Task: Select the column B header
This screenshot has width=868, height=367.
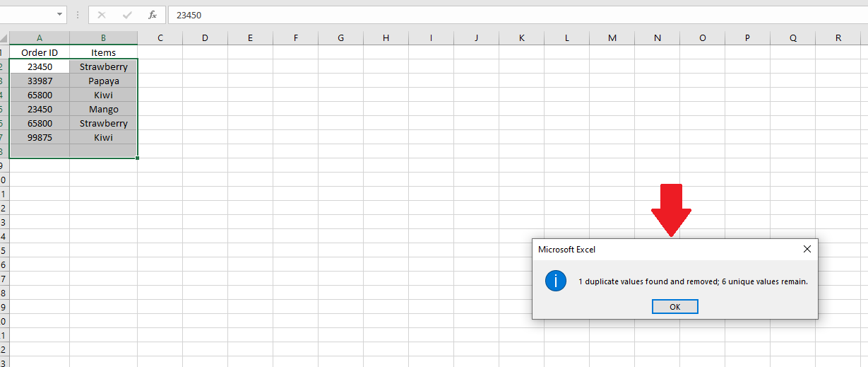Action: pos(103,38)
